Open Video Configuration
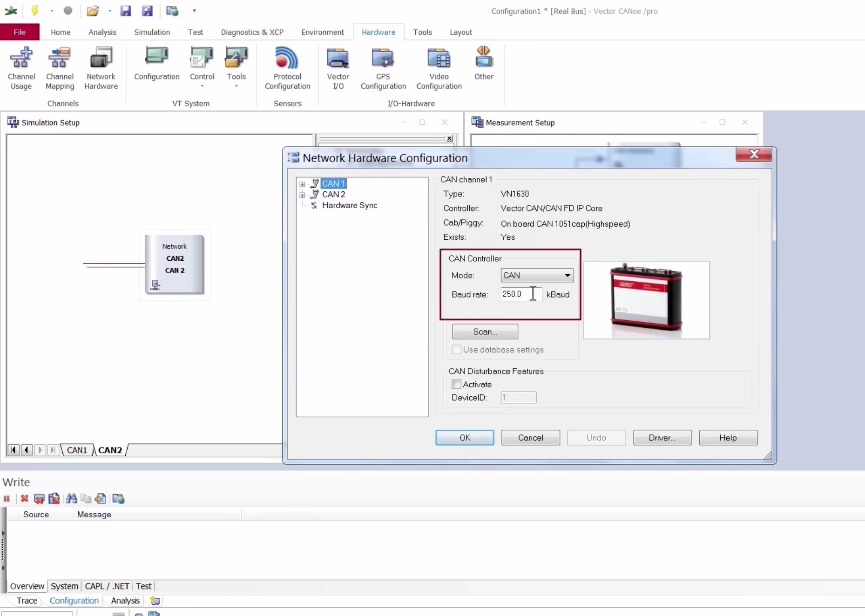 [439, 68]
